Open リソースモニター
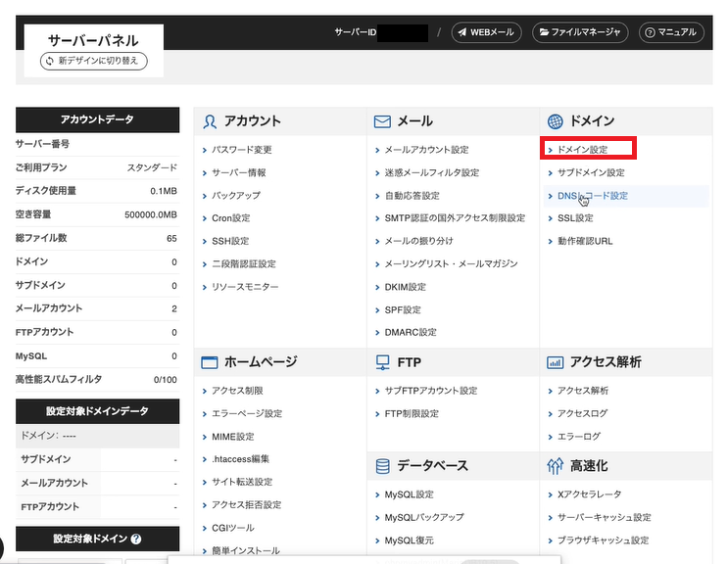This screenshot has height=564, width=728. point(245,287)
